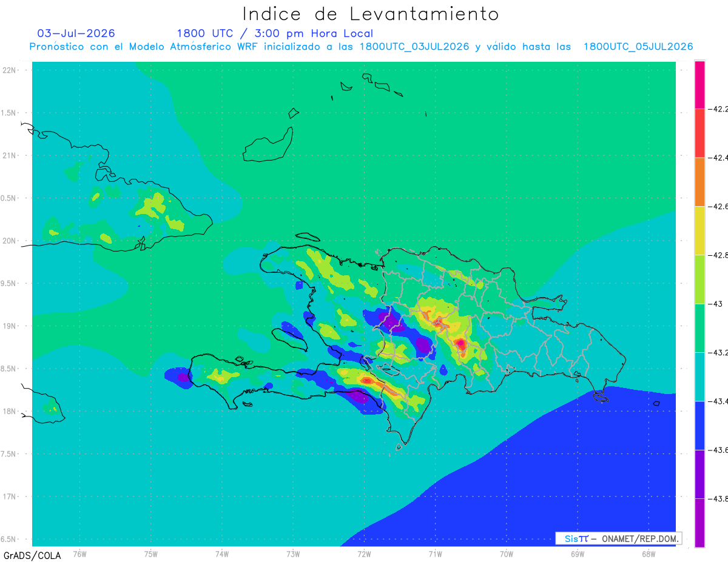Click the 18N latitude label
Viewport: 728px width, 562px height.
(x=10, y=412)
